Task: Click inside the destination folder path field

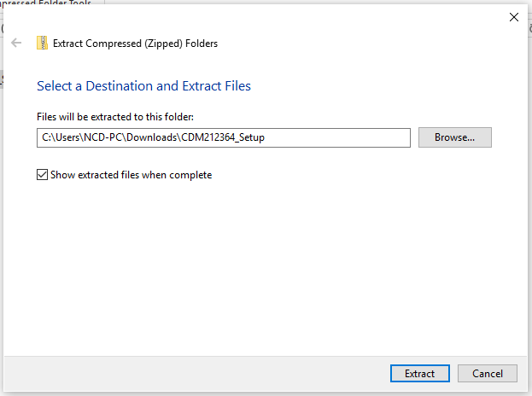Action: 224,137
